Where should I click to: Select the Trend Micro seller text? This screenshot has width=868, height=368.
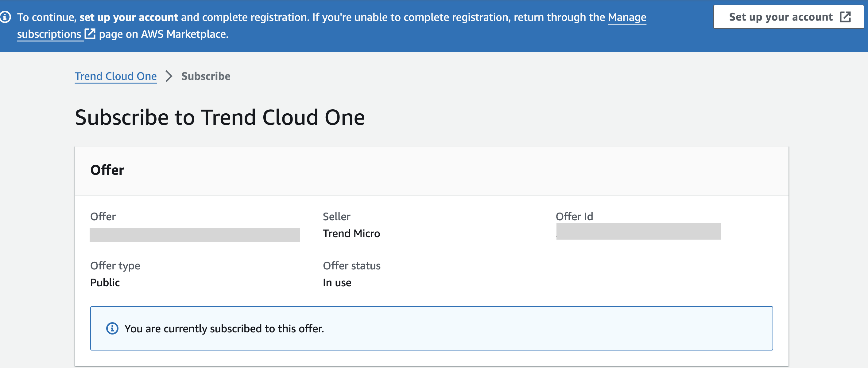[351, 233]
